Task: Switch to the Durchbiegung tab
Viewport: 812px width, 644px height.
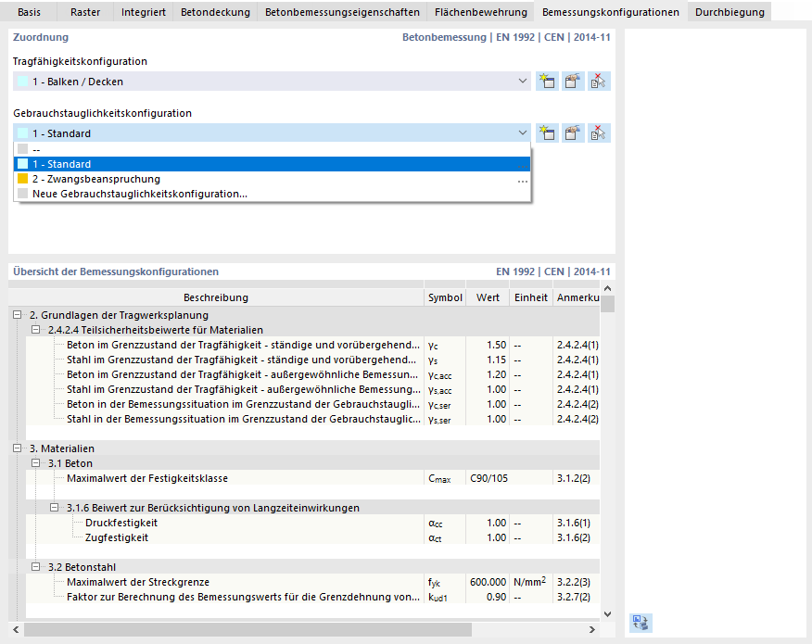Action: (730, 12)
